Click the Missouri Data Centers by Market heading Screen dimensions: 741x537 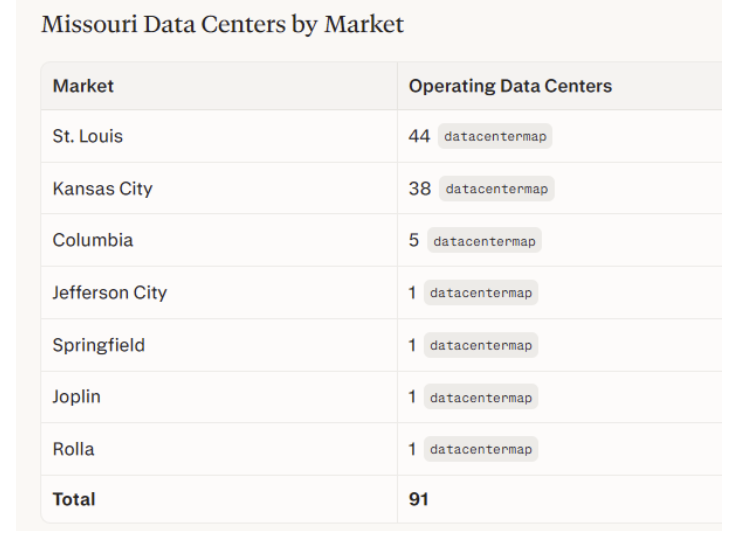(x=222, y=25)
